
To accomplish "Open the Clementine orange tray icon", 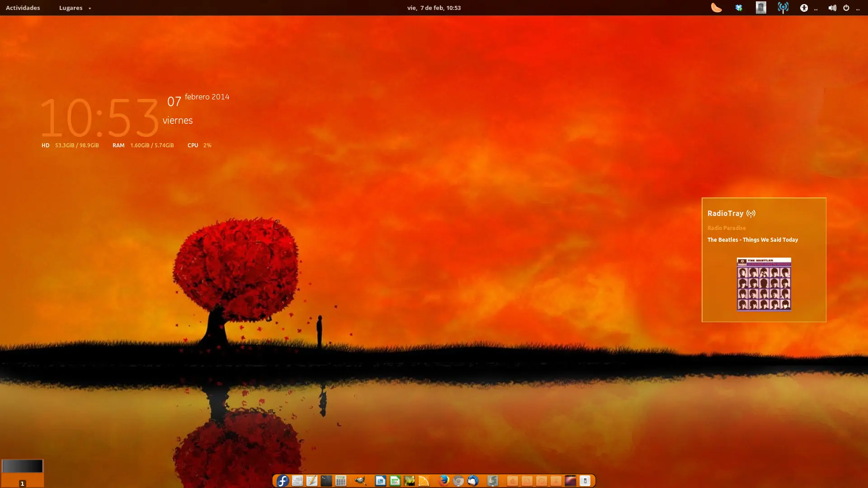I will click(716, 8).
